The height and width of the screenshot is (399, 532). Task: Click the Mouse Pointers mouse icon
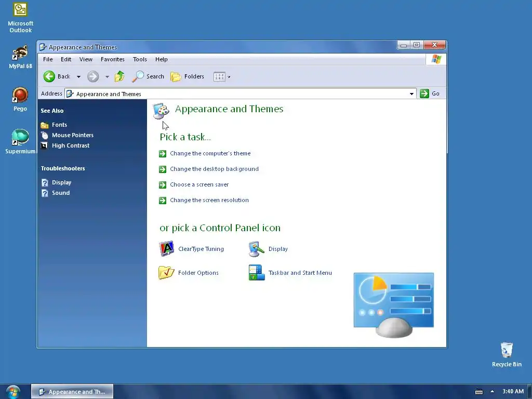point(45,136)
